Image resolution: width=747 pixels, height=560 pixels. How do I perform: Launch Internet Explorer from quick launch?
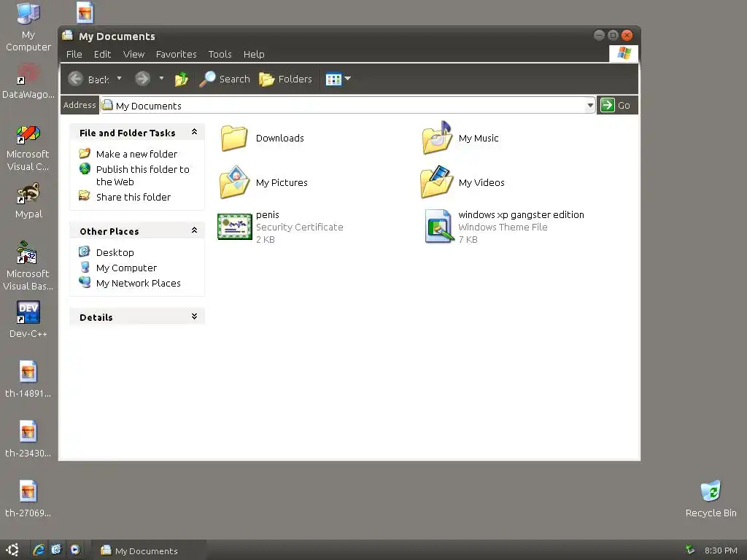coord(39,550)
